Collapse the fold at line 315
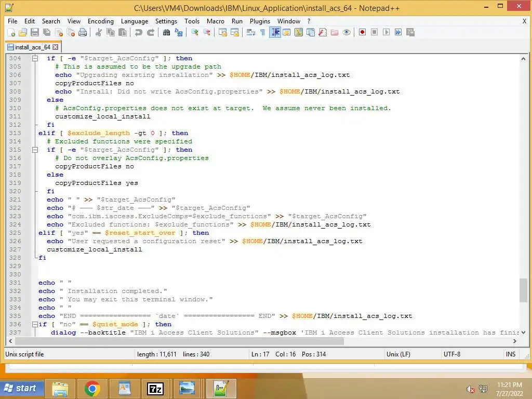This screenshot has width=532, height=399. pyautogui.click(x=35, y=150)
